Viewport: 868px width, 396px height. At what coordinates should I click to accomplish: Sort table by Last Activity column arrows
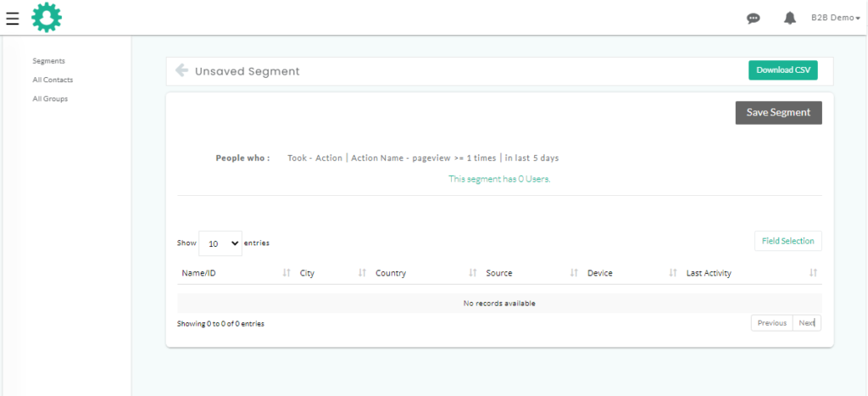(x=813, y=273)
